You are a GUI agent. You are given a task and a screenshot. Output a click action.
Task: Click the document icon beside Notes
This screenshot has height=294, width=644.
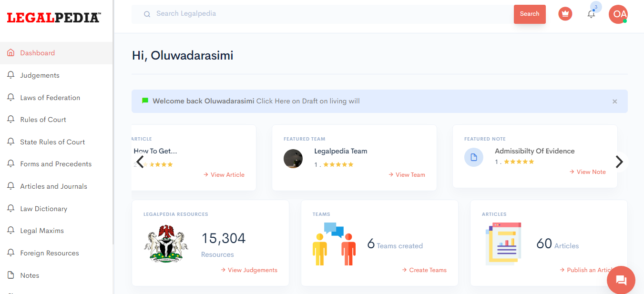10,275
